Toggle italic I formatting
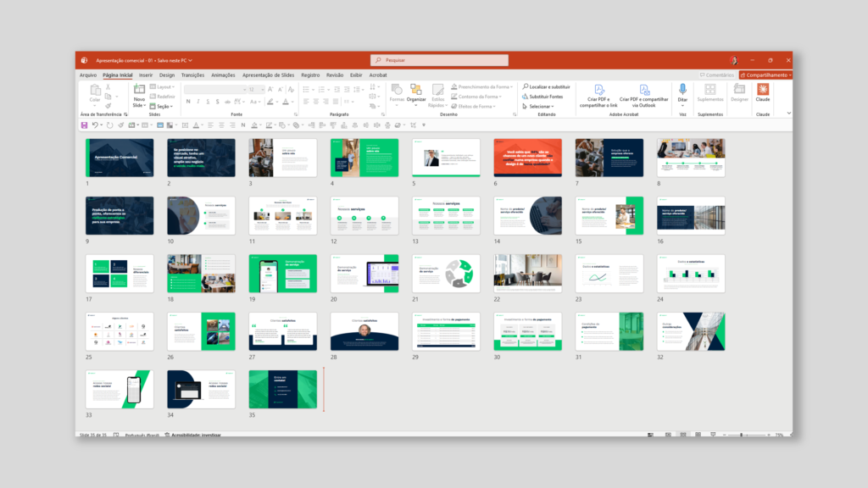The width and height of the screenshot is (868, 488). 198,102
